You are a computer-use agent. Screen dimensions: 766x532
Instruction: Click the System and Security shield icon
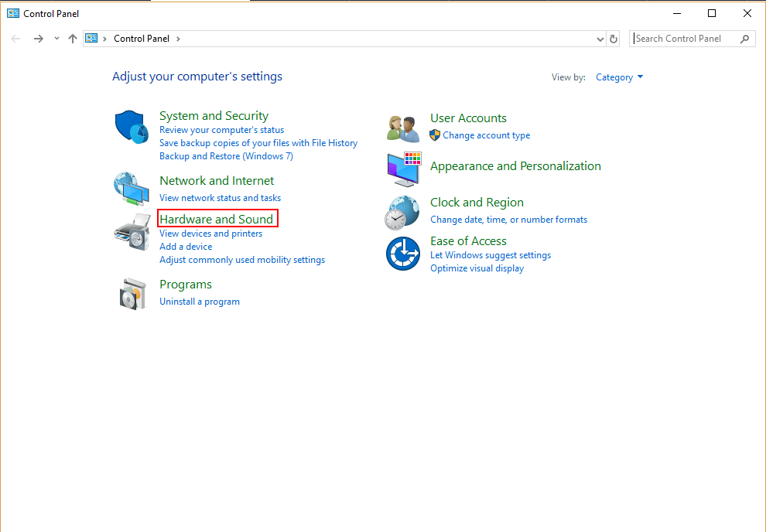click(x=132, y=127)
